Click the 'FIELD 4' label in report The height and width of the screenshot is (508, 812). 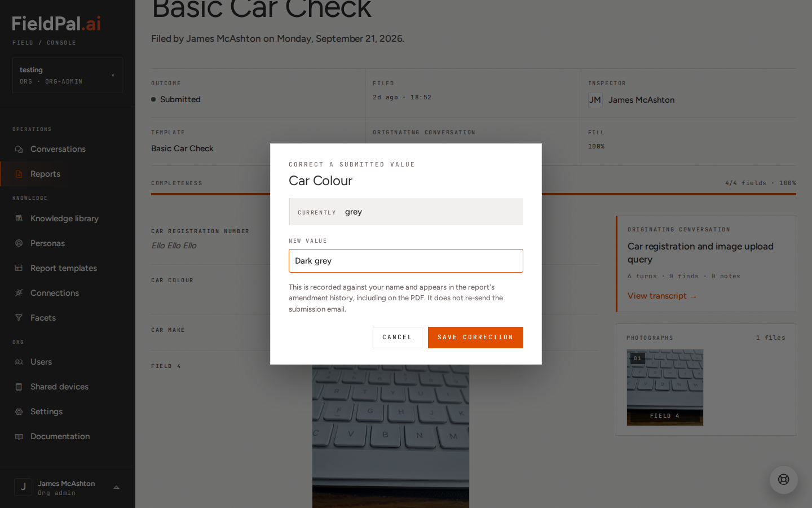pyautogui.click(x=166, y=366)
